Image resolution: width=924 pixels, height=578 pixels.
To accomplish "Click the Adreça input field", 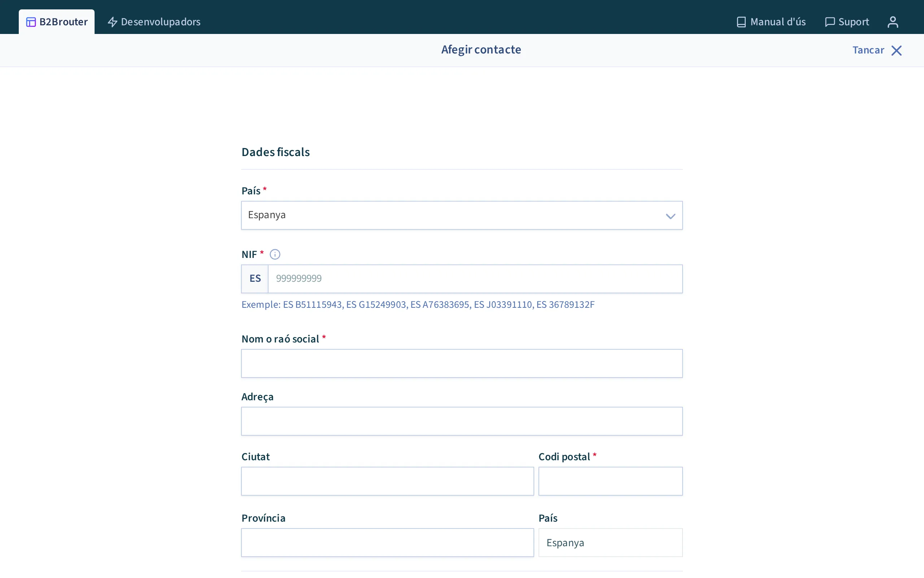I will 462,421.
